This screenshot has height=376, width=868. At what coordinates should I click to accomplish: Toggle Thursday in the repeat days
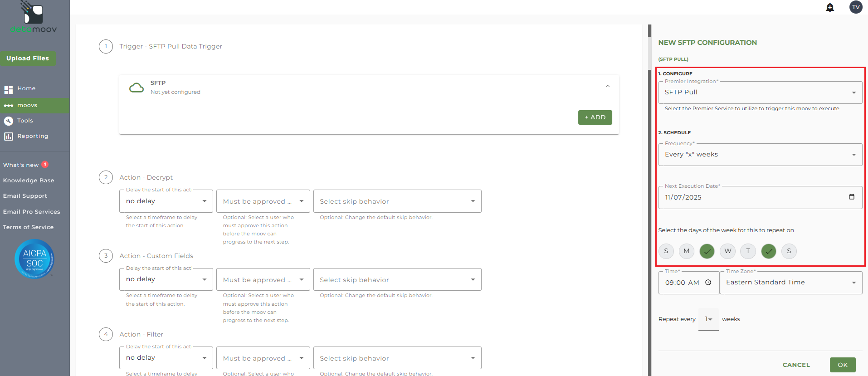tap(748, 251)
